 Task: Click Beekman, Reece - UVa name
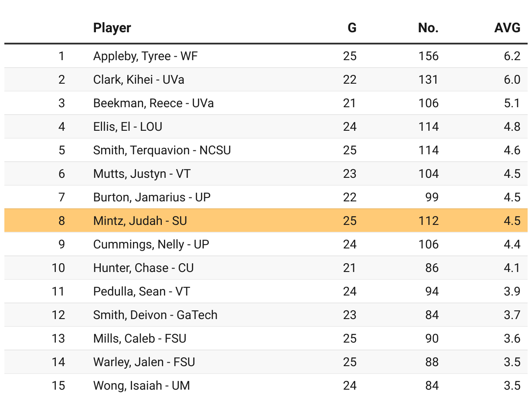(153, 103)
